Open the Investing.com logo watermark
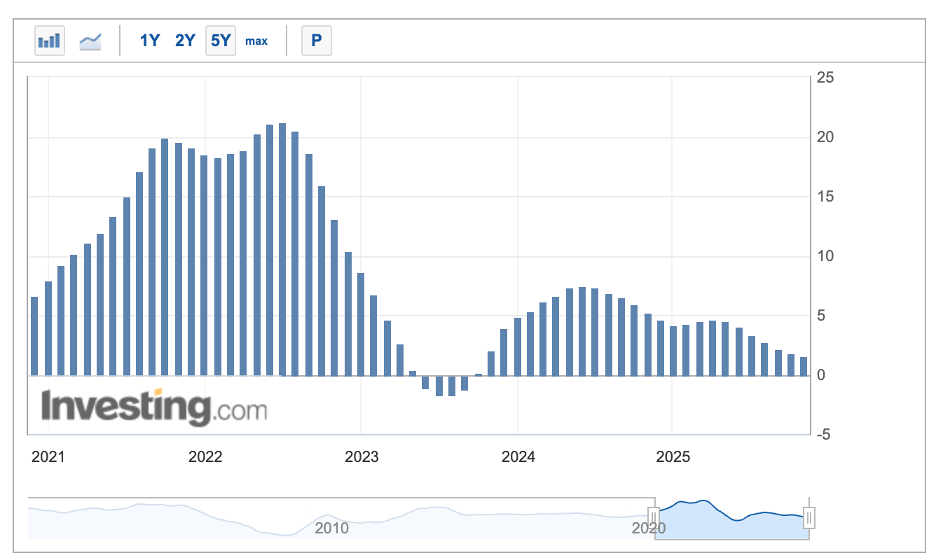The height and width of the screenshot is (560, 936). coord(154,407)
